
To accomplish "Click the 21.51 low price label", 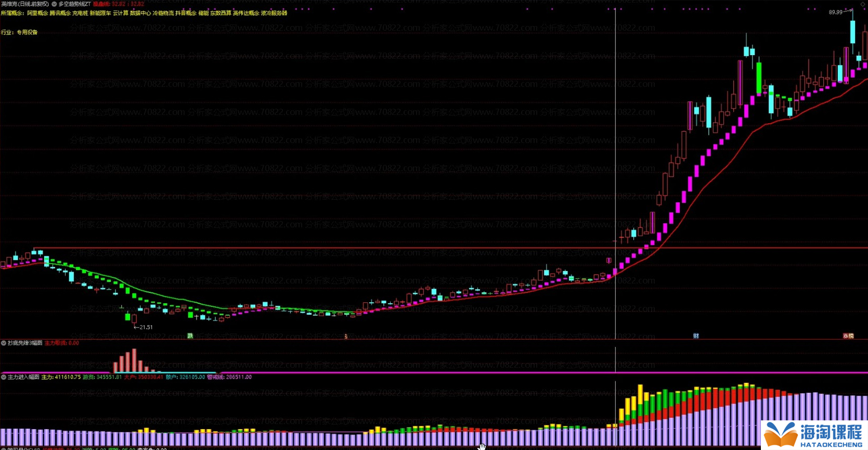I will tap(145, 327).
